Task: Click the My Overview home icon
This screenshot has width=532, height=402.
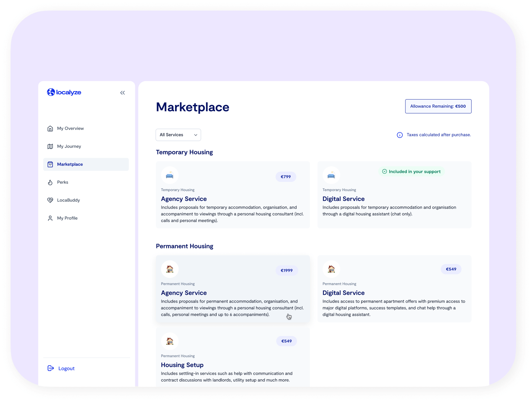Action: click(50, 129)
